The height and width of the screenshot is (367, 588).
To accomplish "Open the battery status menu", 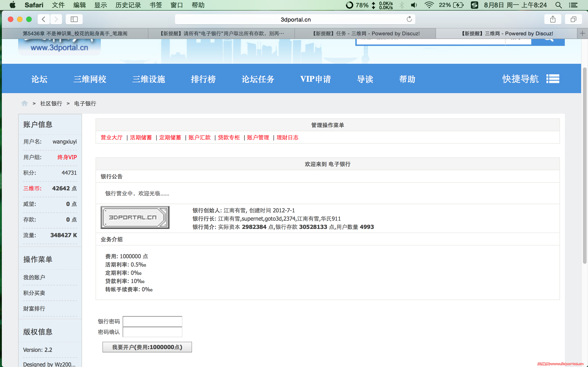I will (x=459, y=5).
